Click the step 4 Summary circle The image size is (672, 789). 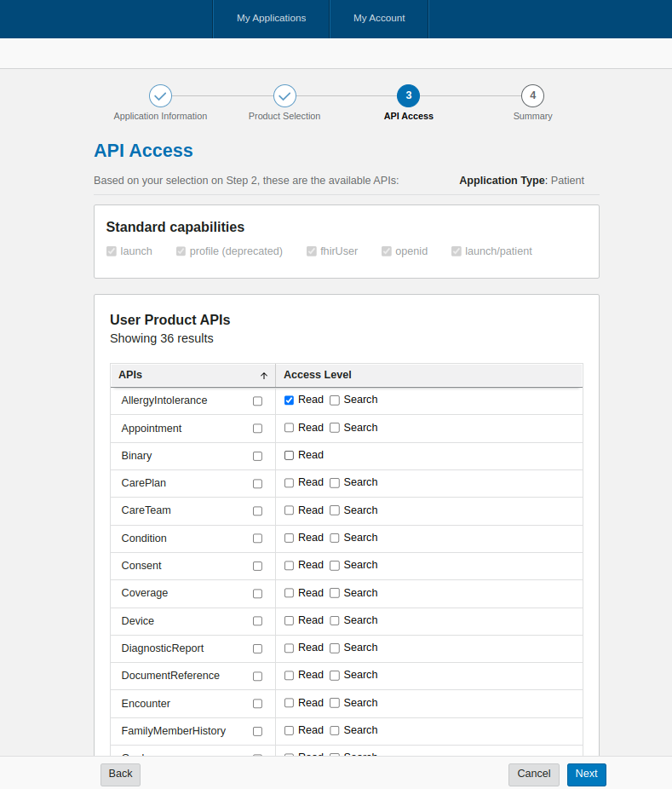[532, 95]
